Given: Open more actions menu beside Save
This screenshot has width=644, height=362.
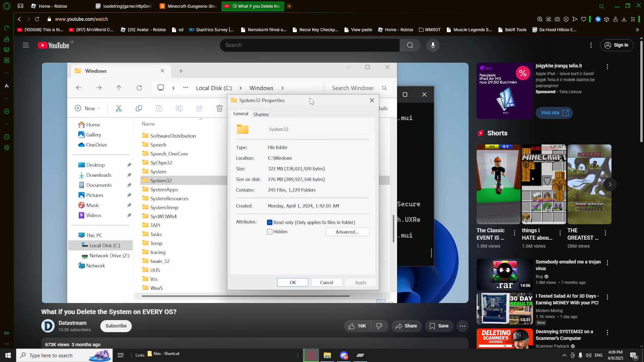Looking at the screenshot, I should coord(463,326).
